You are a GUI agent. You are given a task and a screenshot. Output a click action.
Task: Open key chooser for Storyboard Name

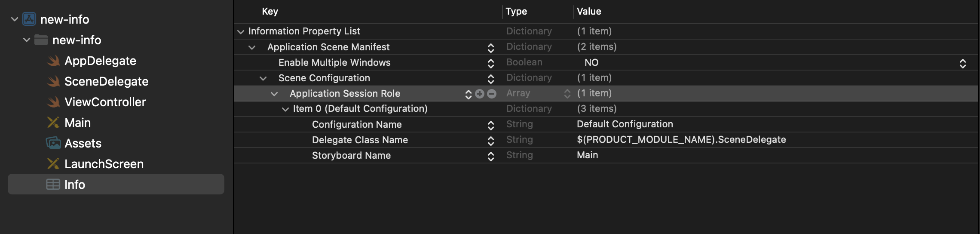pos(491,156)
